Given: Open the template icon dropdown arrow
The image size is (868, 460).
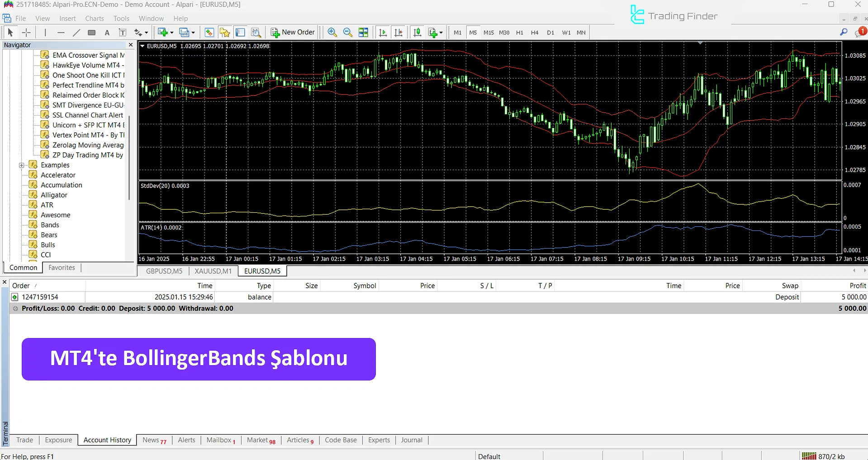Looking at the screenshot, I should [x=441, y=33].
